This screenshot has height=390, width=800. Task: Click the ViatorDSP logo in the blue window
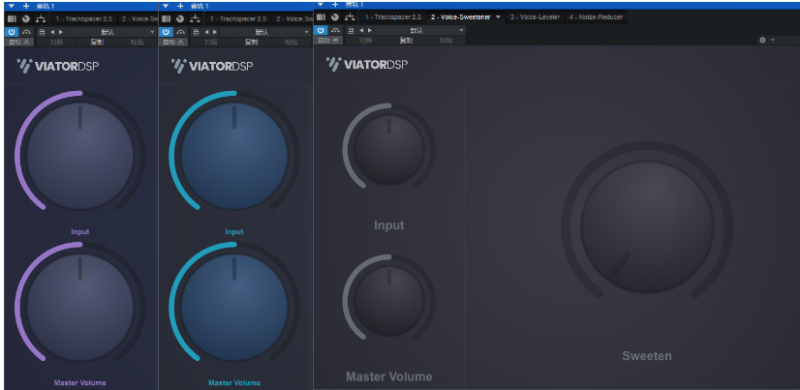tap(212, 65)
